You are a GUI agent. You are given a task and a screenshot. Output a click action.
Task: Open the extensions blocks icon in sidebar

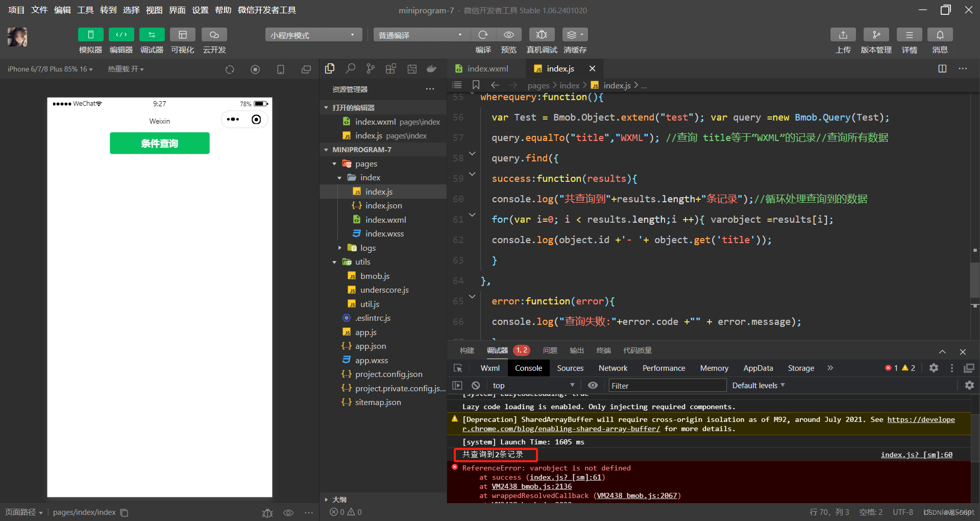391,68
